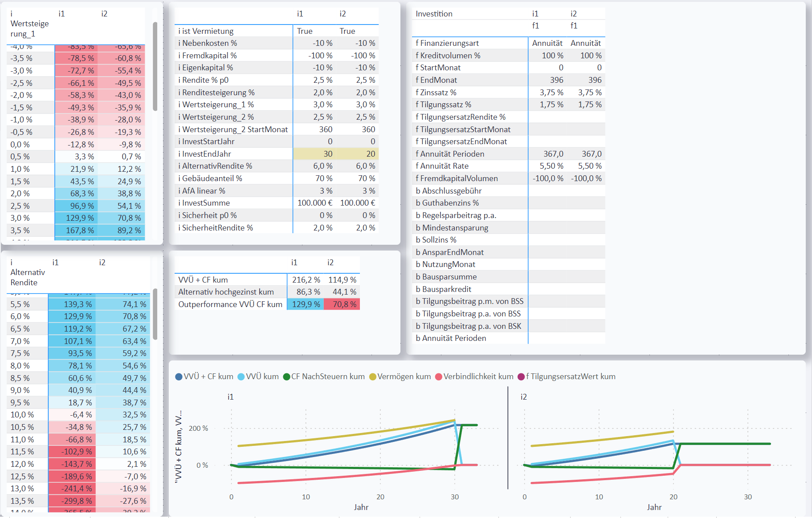Viewport: 812px width, 518px height.
Task: Select the 0,5 % row in Wertsteigerung table
Action: (76, 157)
